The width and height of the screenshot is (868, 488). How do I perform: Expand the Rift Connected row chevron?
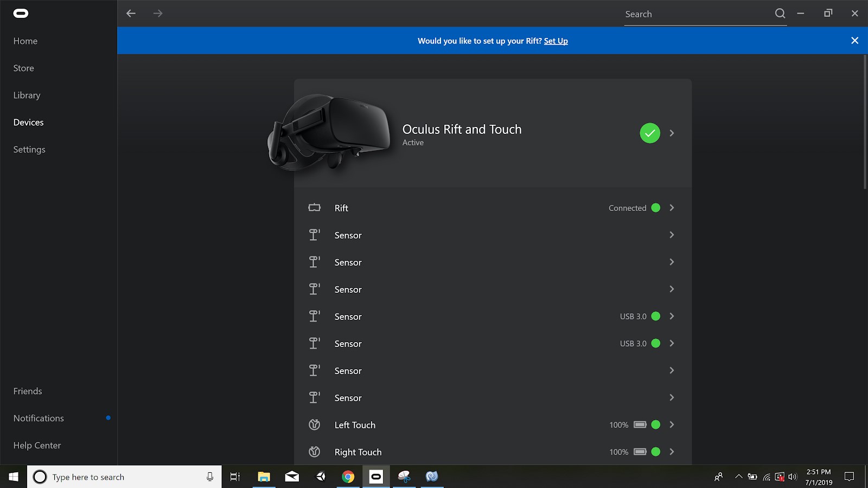coord(672,208)
